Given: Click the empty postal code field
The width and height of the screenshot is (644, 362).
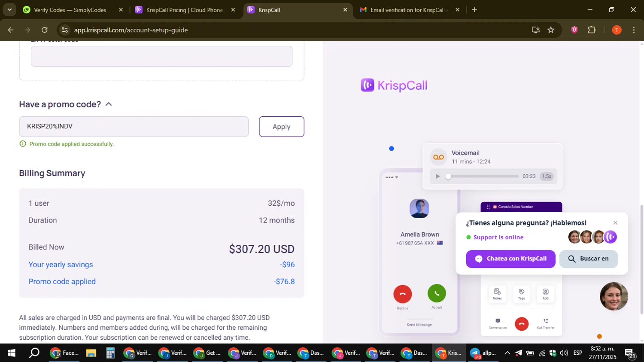Looking at the screenshot, I should pyautogui.click(x=161, y=56).
